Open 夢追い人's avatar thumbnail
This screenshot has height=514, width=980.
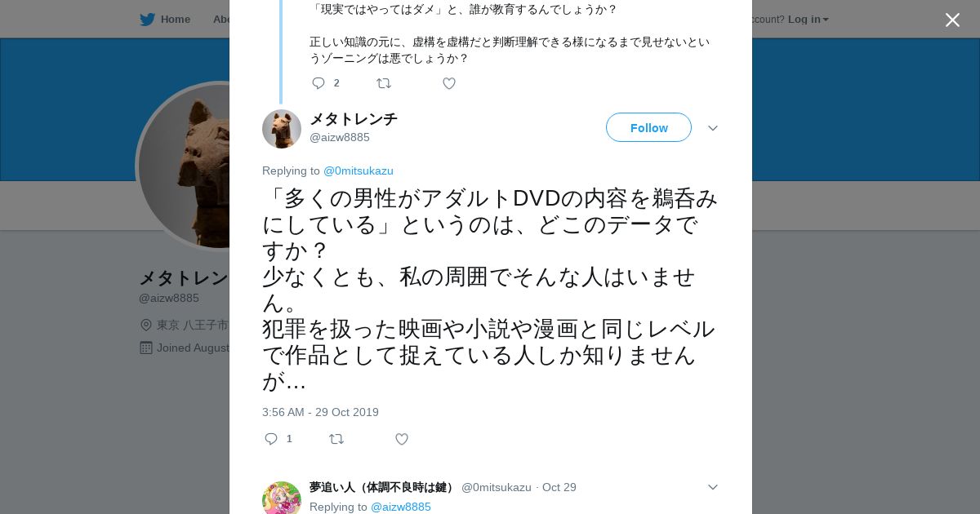click(282, 498)
